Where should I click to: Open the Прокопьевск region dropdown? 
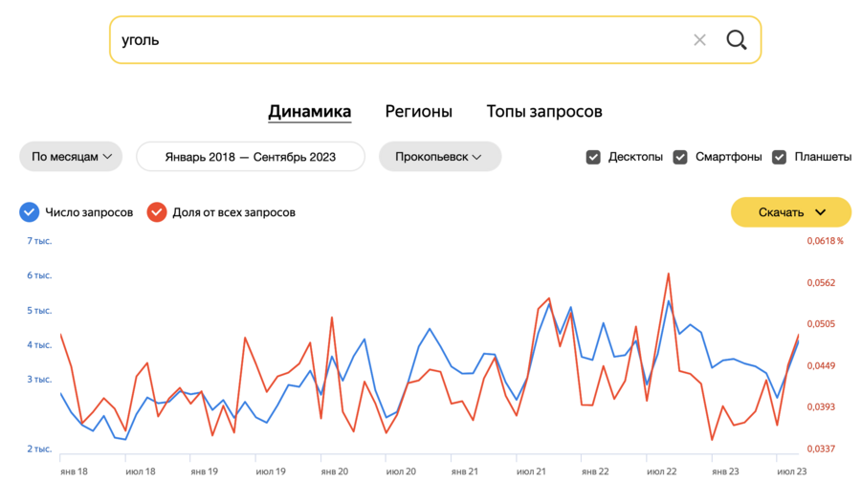(440, 157)
